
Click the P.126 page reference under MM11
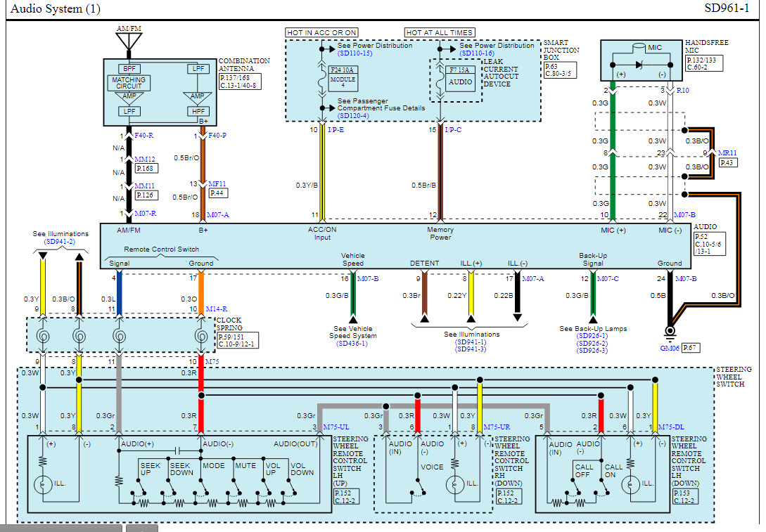pyautogui.click(x=146, y=195)
